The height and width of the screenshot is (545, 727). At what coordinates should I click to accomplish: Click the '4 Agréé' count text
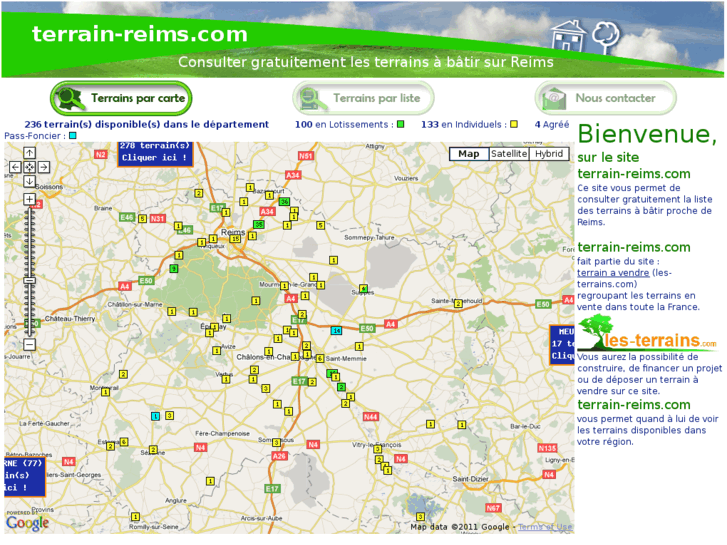(552, 124)
